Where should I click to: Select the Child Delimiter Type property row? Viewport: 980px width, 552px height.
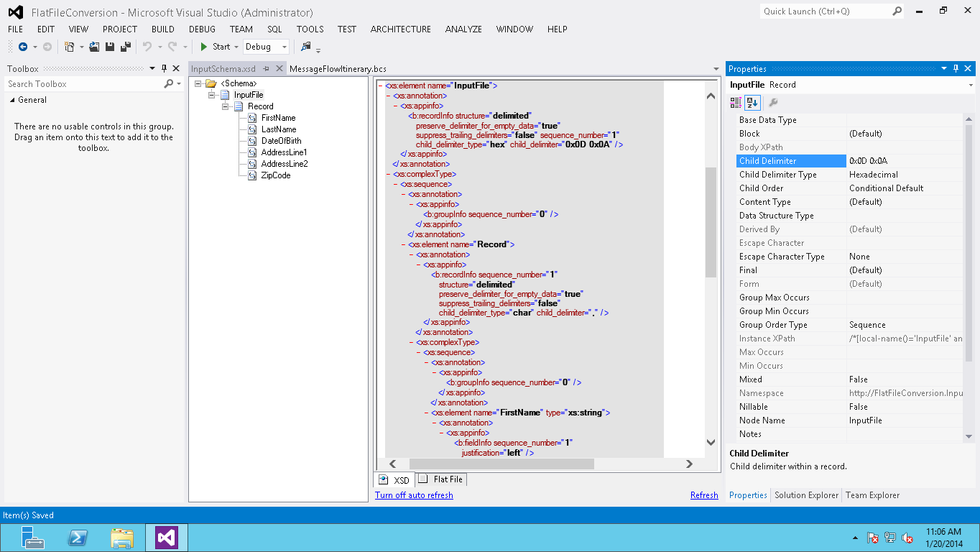[850, 175]
